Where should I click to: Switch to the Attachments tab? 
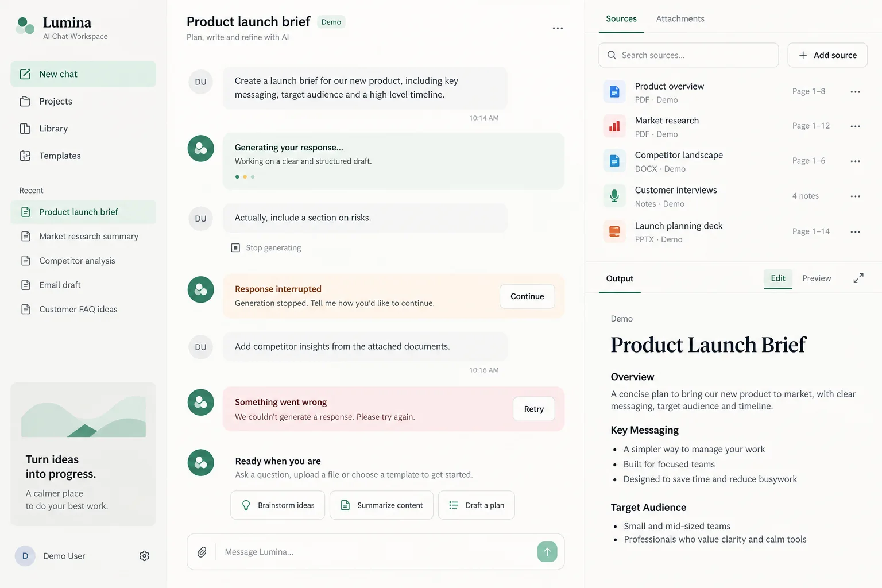(680, 18)
